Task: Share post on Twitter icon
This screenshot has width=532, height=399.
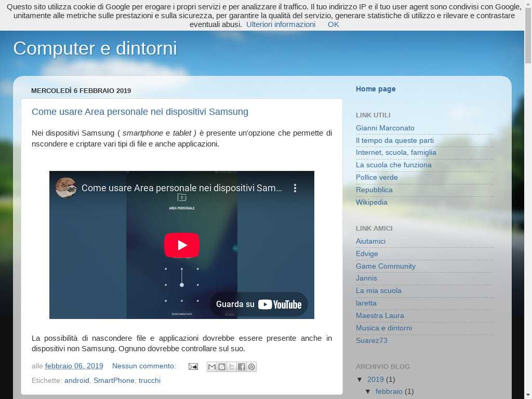Action: 232,367
